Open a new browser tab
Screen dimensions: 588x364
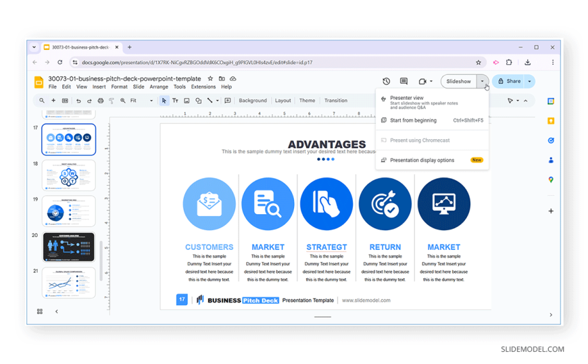tap(129, 47)
